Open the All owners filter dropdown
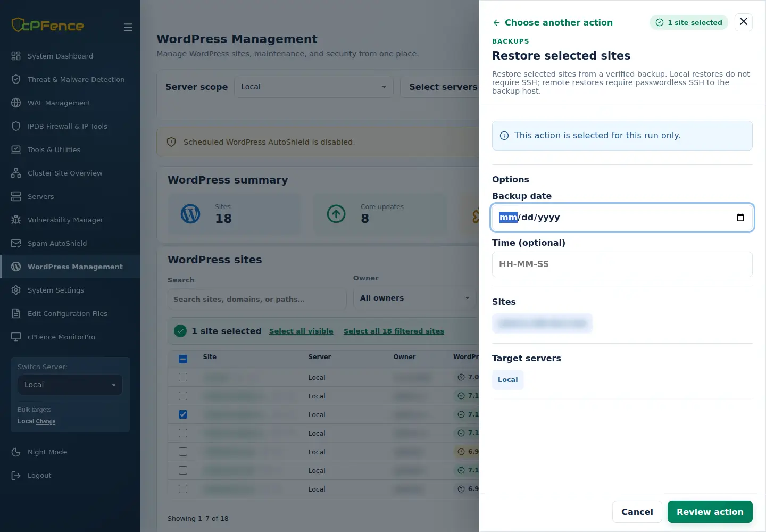Viewport: 766px width, 532px height. coord(415,298)
